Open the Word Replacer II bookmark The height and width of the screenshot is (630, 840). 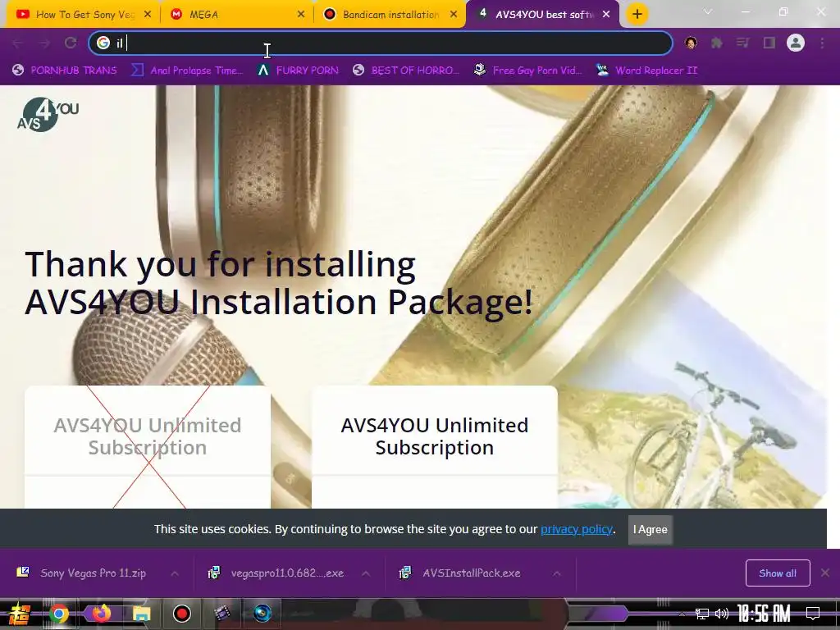coord(647,71)
